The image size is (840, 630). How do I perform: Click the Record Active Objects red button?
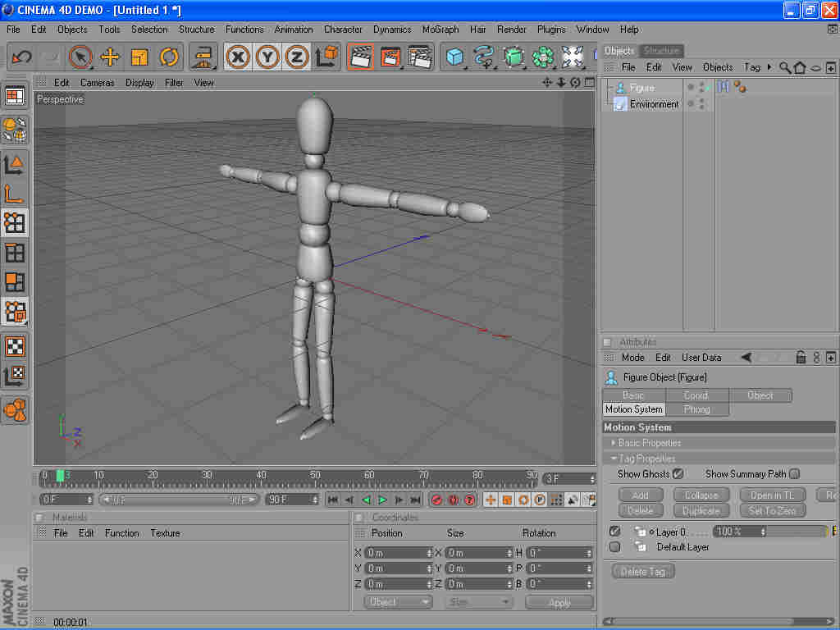tap(436, 500)
